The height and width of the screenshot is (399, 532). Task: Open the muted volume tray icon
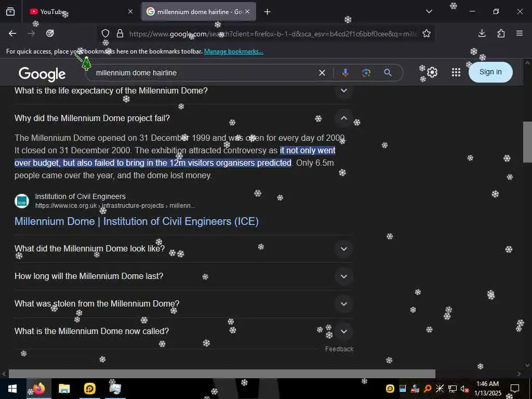tap(464, 389)
